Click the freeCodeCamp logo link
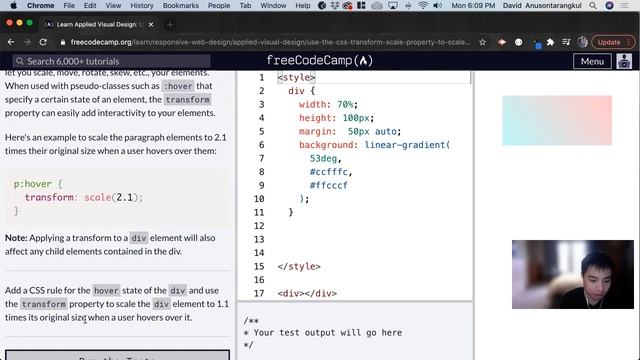 (320, 61)
